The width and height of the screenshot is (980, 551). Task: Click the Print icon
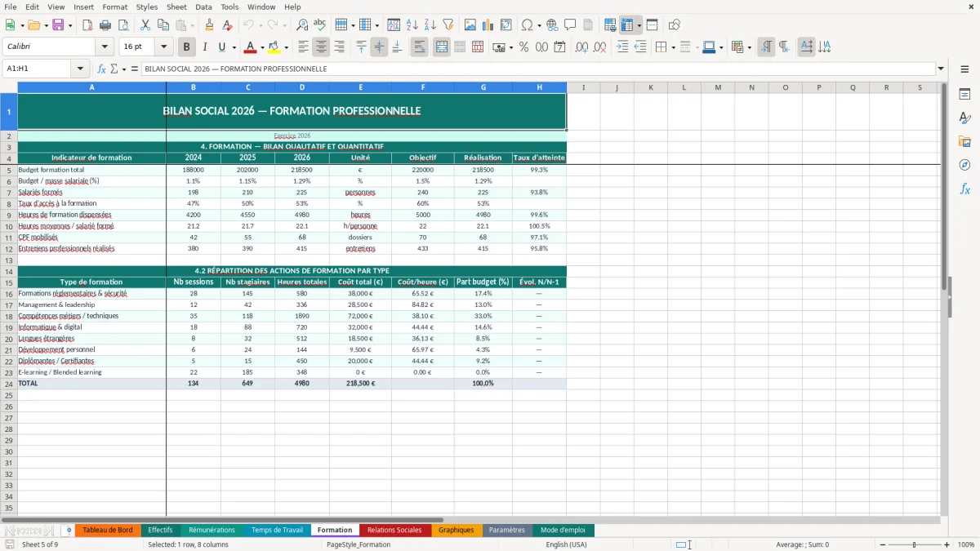[x=105, y=25]
